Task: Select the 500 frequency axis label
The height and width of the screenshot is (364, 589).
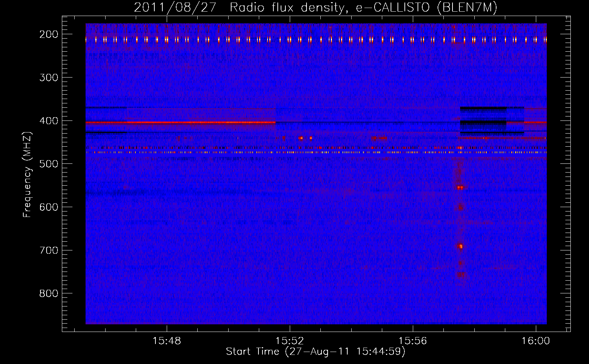Action: click(49, 164)
